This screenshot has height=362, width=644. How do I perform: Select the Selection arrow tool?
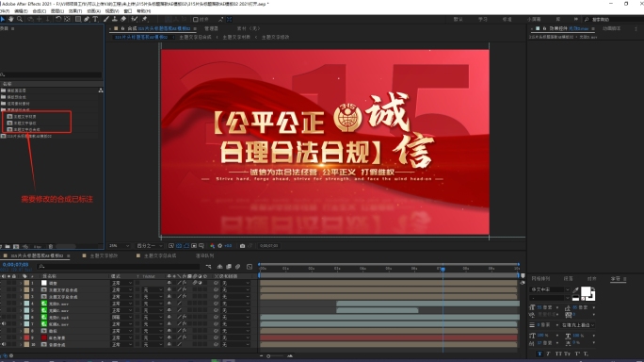tap(3, 20)
